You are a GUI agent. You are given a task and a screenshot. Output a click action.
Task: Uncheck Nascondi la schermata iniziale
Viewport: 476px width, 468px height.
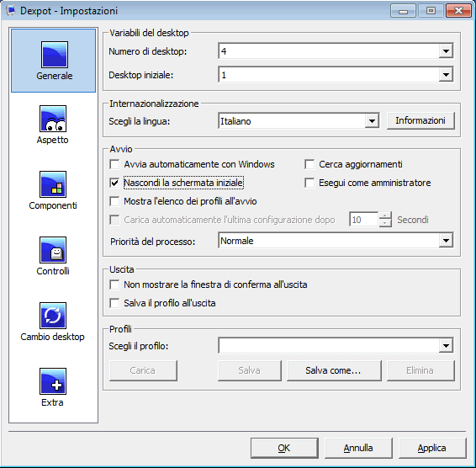114,183
